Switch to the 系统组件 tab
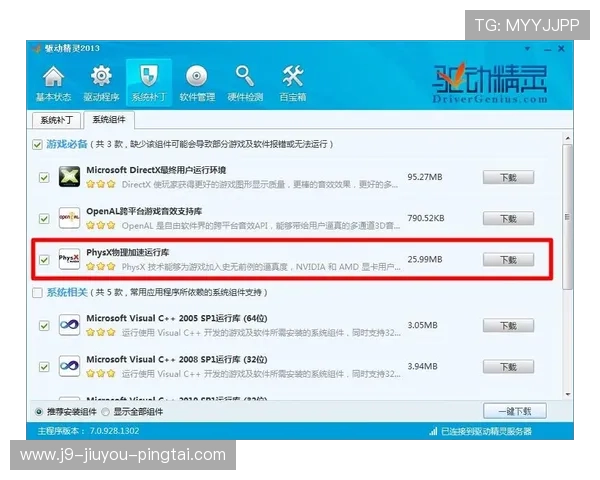The image size is (600, 480). click(x=109, y=120)
